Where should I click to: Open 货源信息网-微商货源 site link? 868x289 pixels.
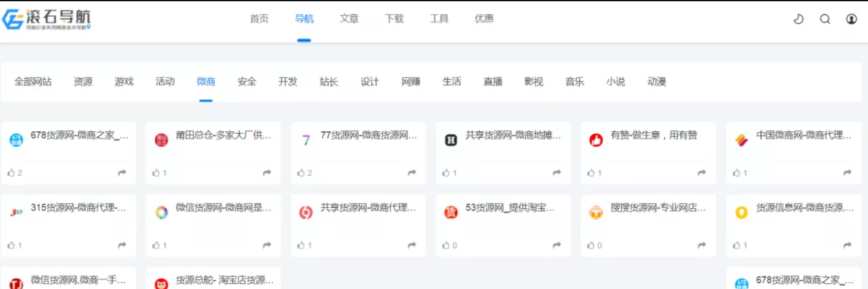[x=804, y=208]
